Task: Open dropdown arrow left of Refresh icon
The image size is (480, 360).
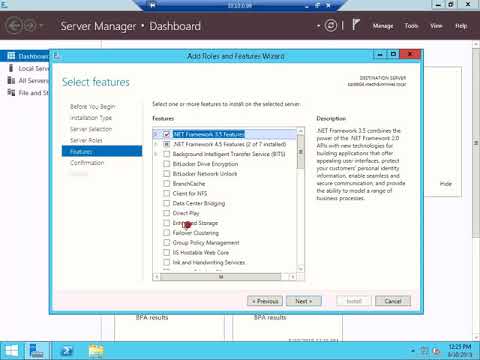Action: point(318,26)
